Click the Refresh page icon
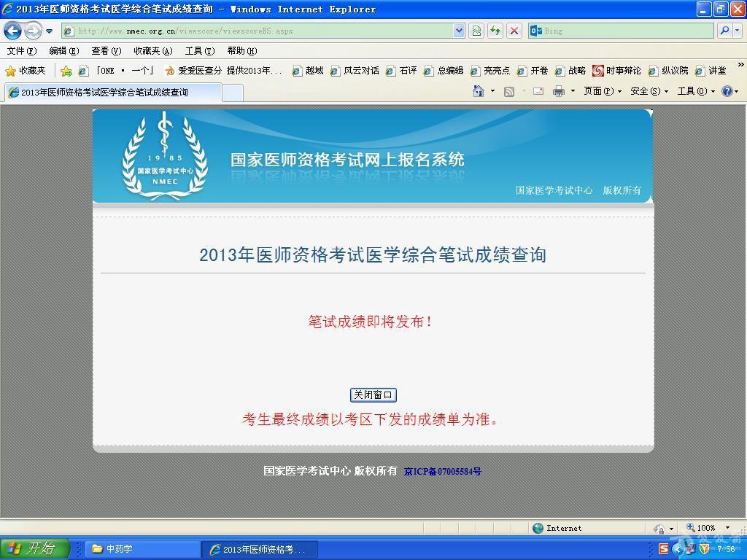The width and height of the screenshot is (747, 560). 495,31
